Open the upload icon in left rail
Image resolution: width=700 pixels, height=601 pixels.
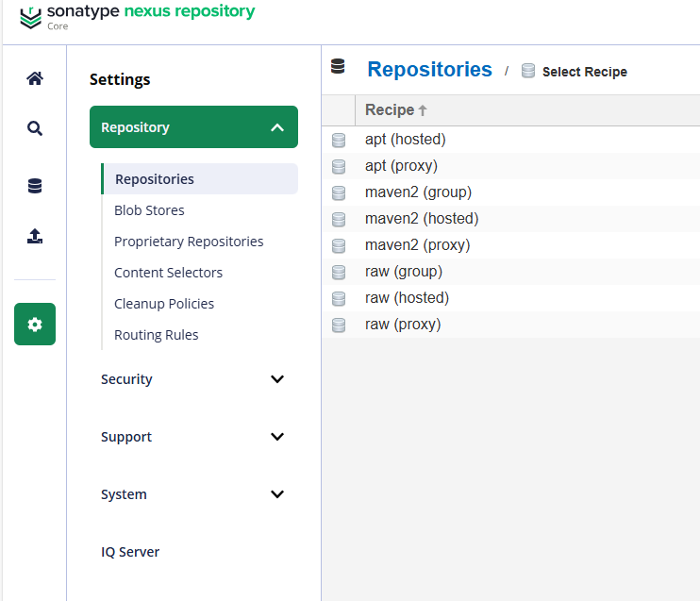(35, 237)
